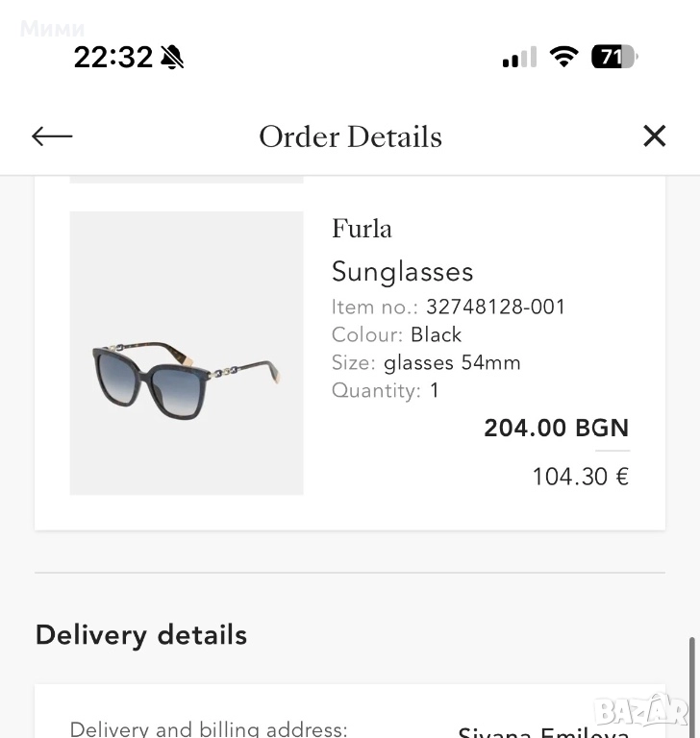Tap the Bazar watermark logo
Screen dimensions: 700x738
(640, 710)
